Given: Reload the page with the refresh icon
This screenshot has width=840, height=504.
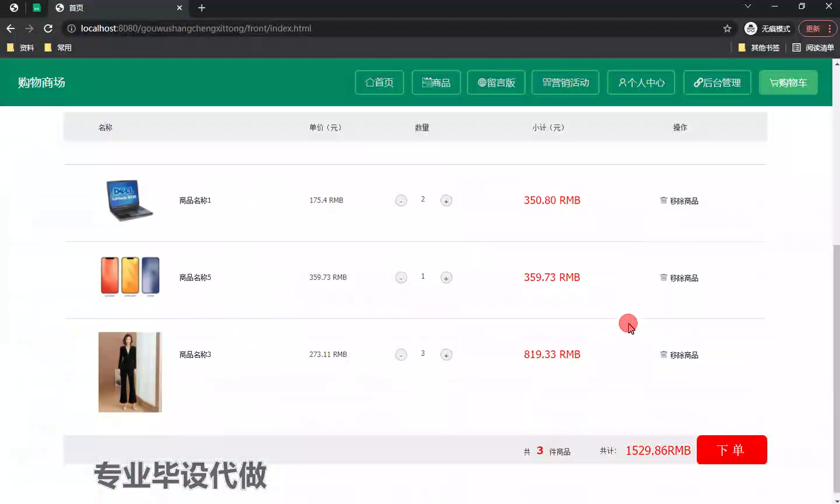Looking at the screenshot, I should (48, 29).
